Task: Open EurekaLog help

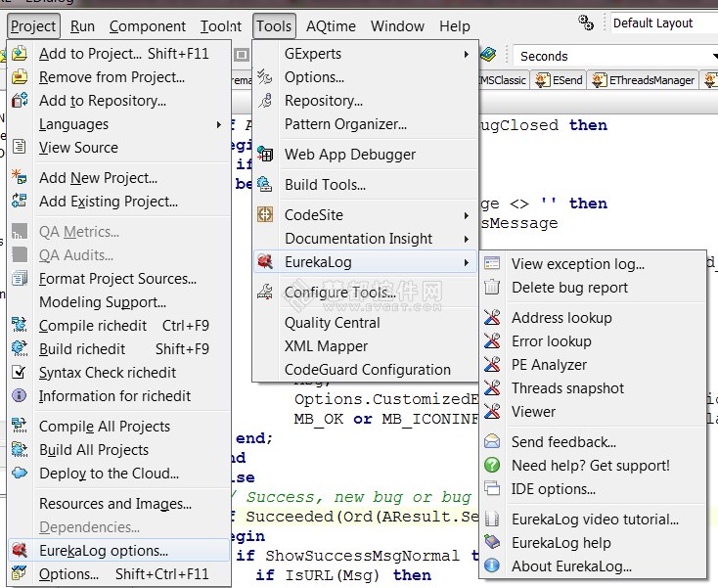Action: point(593,543)
